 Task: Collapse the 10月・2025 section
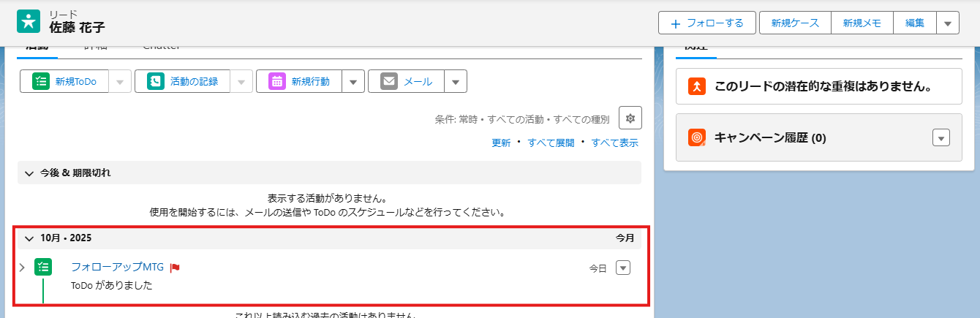point(29,238)
